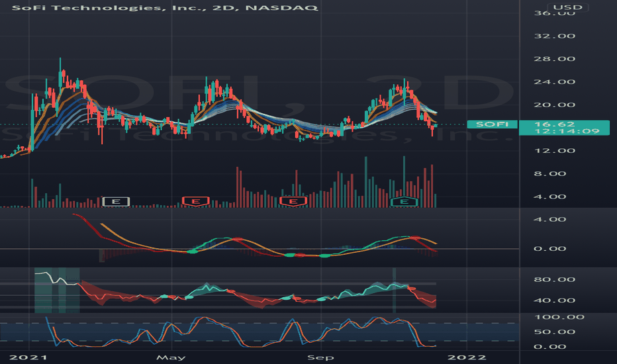Click the August red earnings E marker

293,201
